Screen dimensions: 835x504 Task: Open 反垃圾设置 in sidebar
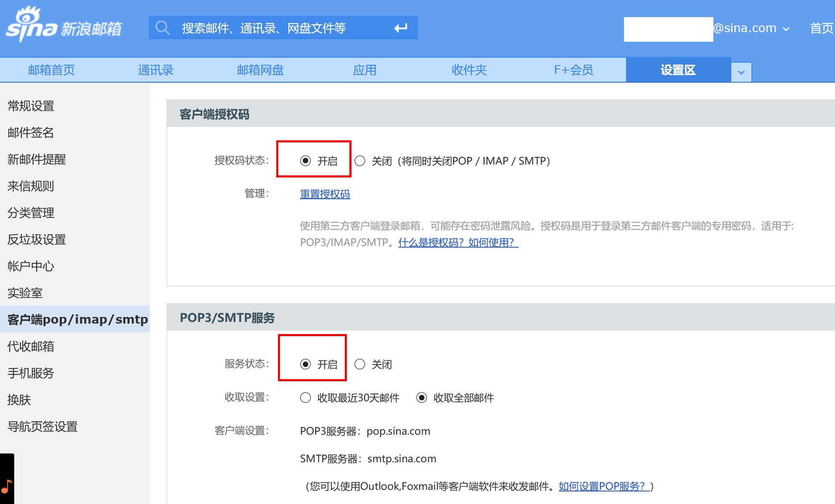(x=37, y=240)
